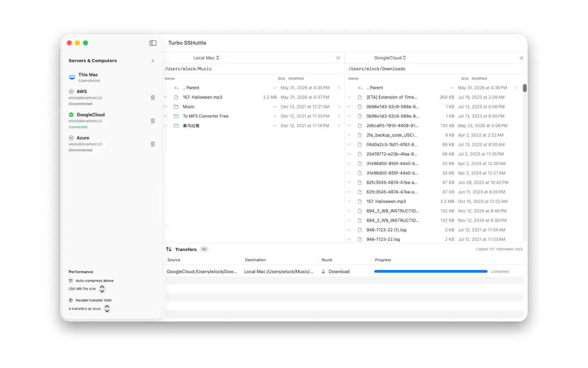Image resolution: width=588 pixels, height=368 pixels.
Task: Select the GoogleCloud server
Action: click(112, 121)
